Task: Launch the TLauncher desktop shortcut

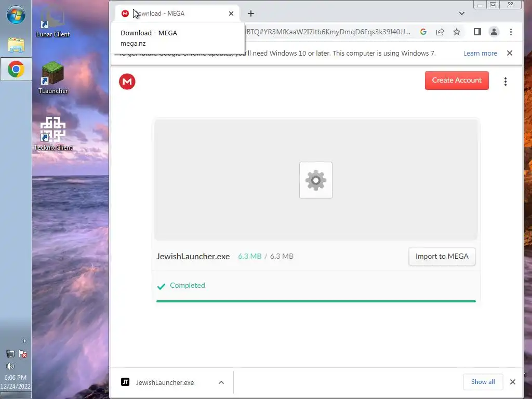Action: 53,77
